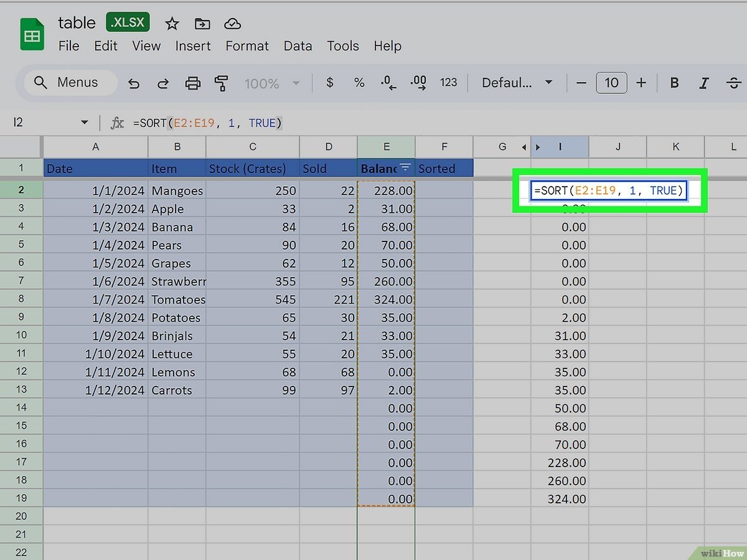Toggle italic formatting
The image size is (747, 560).
704,83
